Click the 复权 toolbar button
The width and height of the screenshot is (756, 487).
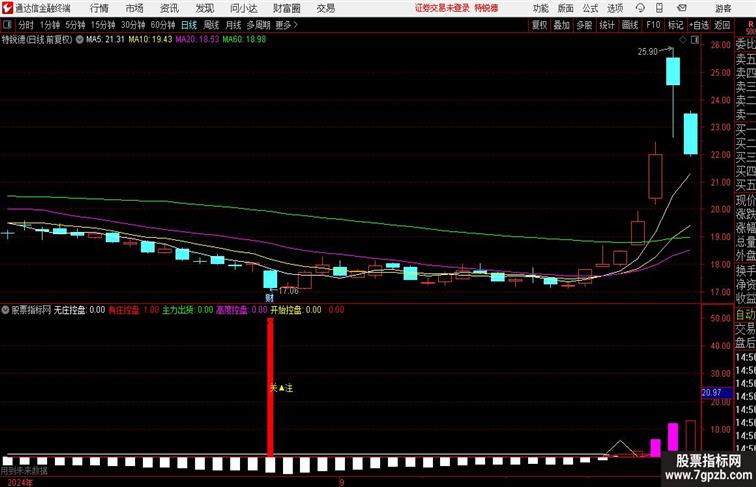pos(540,25)
